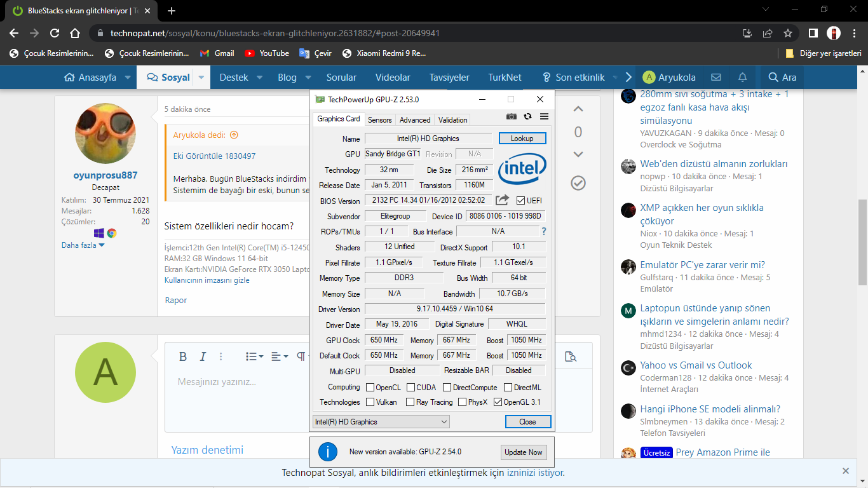Toggle the DirectCompute checkbox
The image size is (868, 488).
coord(447,388)
